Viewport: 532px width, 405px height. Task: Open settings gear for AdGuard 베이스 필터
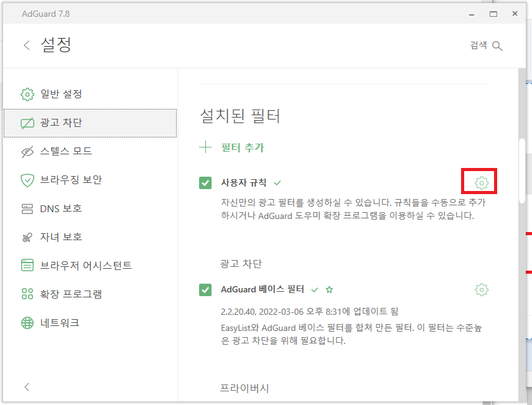tap(481, 290)
